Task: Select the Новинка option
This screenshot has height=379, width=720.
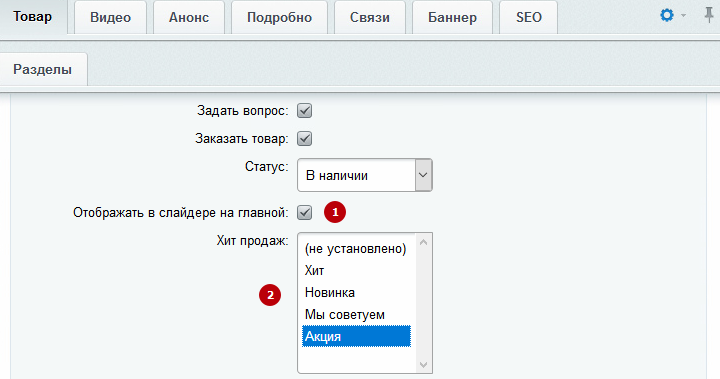Action: point(356,293)
